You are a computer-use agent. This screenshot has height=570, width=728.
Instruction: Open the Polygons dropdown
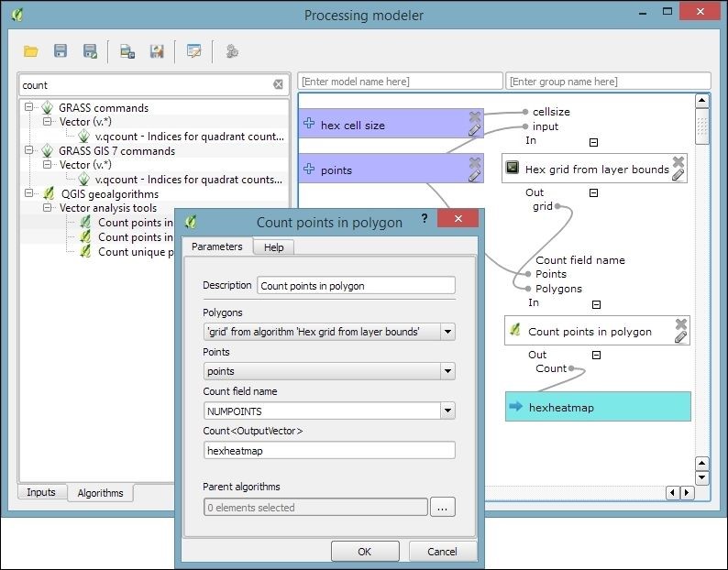coord(447,332)
